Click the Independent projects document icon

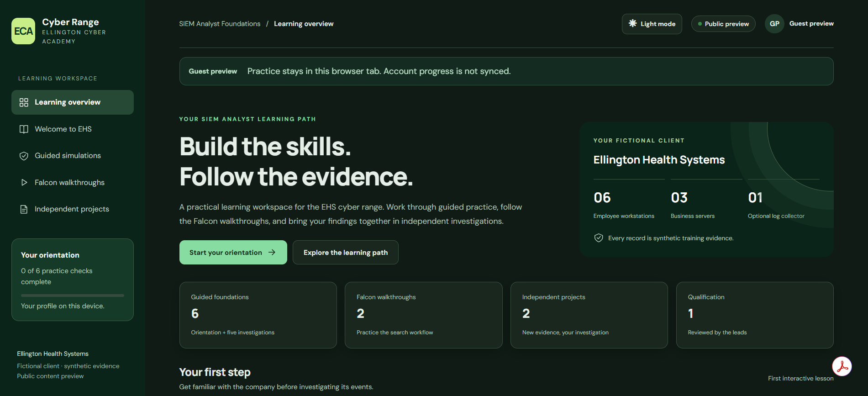pos(24,209)
